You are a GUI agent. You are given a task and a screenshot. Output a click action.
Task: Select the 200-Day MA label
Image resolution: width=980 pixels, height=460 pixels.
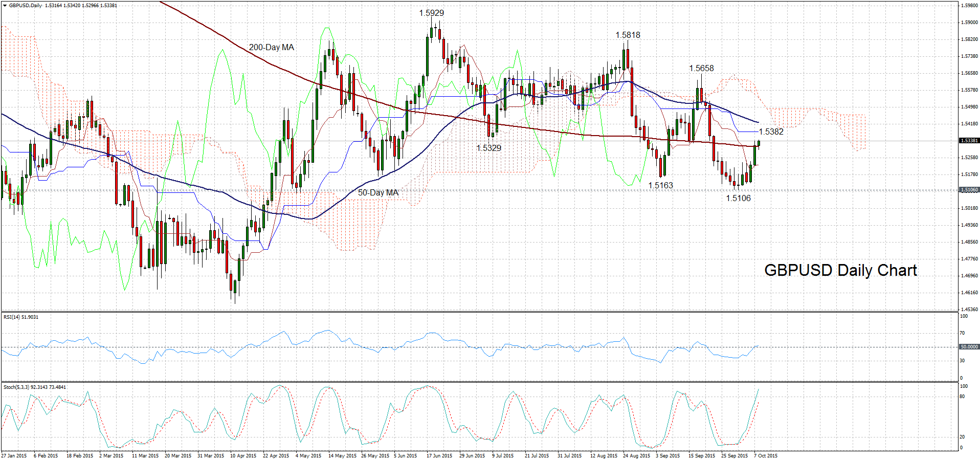point(272,48)
